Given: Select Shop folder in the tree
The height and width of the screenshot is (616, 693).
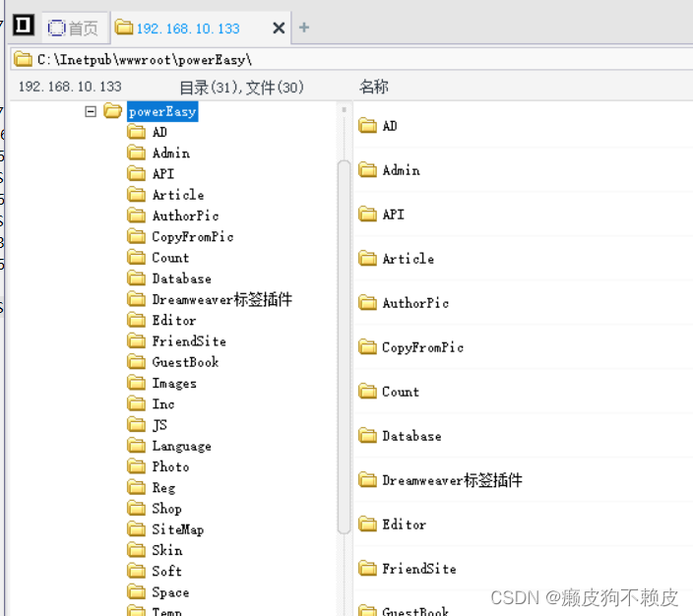Looking at the screenshot, I should click(x=166, y=509).
